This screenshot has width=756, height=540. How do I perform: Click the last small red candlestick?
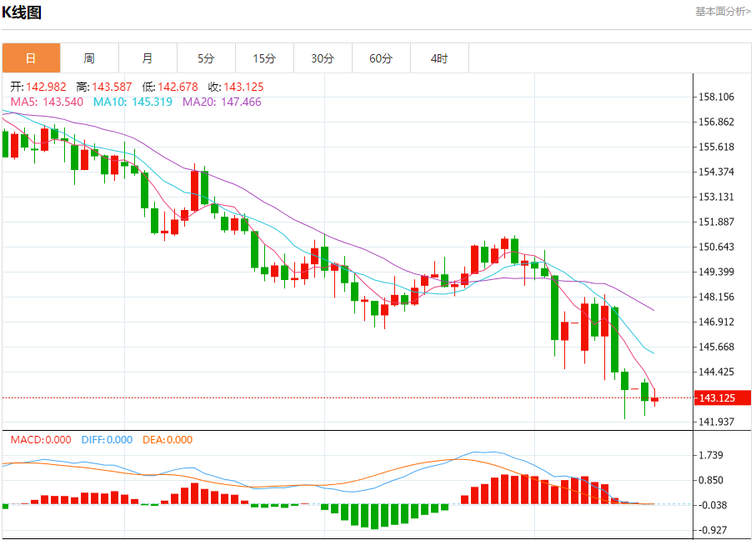point(655,399)
